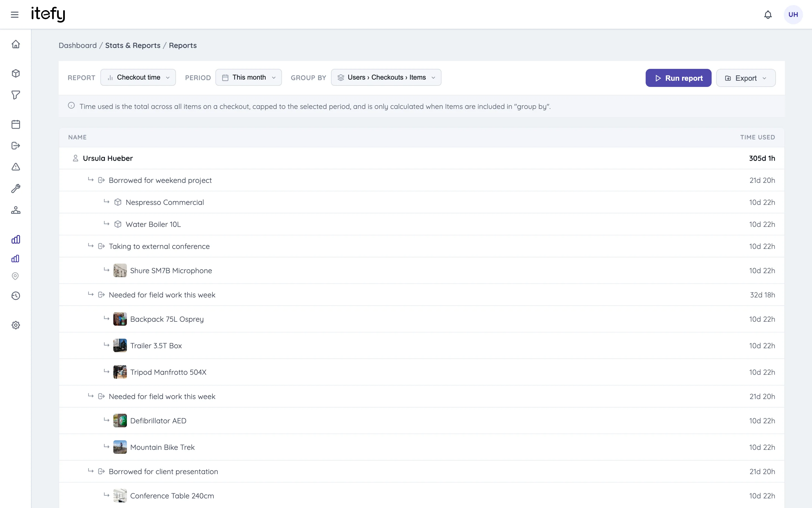
Task: Click the info icon in the notice
Action: [71, 106]
